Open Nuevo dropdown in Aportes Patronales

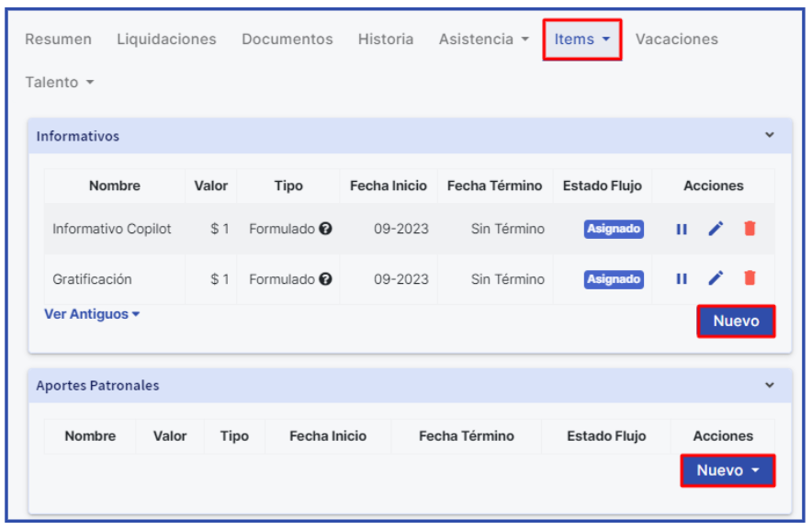[x=727, y=470]
